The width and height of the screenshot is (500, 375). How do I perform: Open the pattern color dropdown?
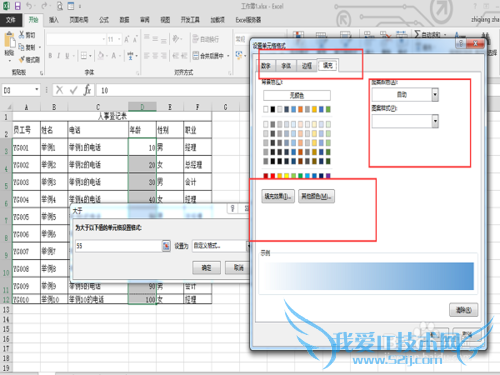point(435,95)
